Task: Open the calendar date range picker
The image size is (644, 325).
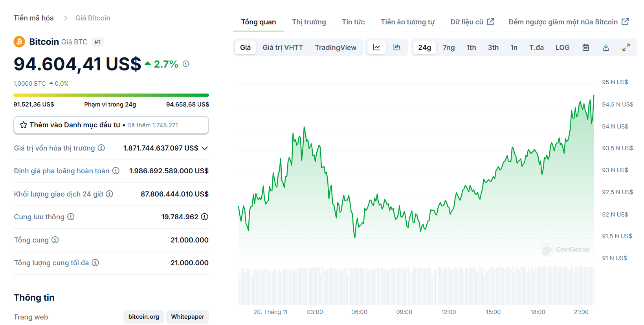Action: tap(586, 48)
